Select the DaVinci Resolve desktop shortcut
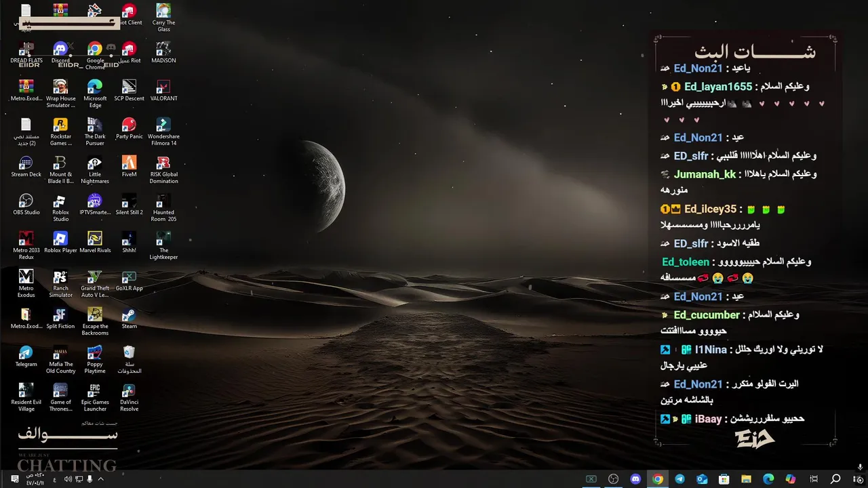The width and height of the screenshot is (868, 488). [129, 397]
